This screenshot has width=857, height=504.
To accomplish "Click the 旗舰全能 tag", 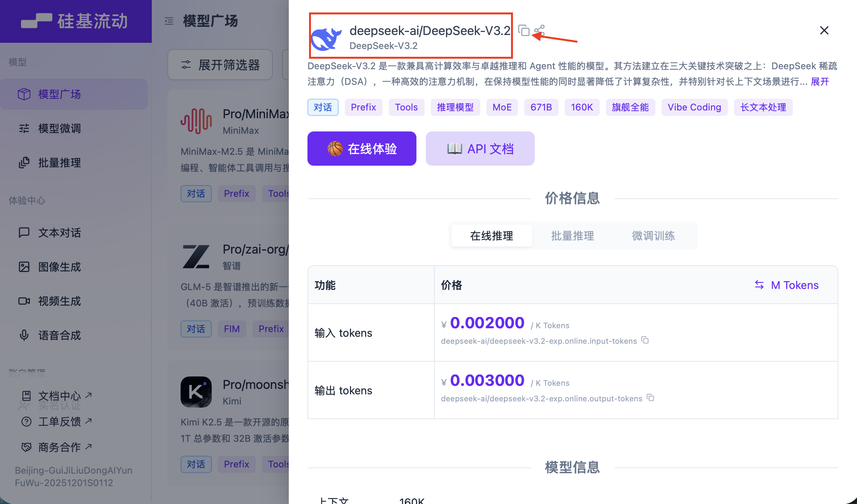I will [x=630, y=107].
